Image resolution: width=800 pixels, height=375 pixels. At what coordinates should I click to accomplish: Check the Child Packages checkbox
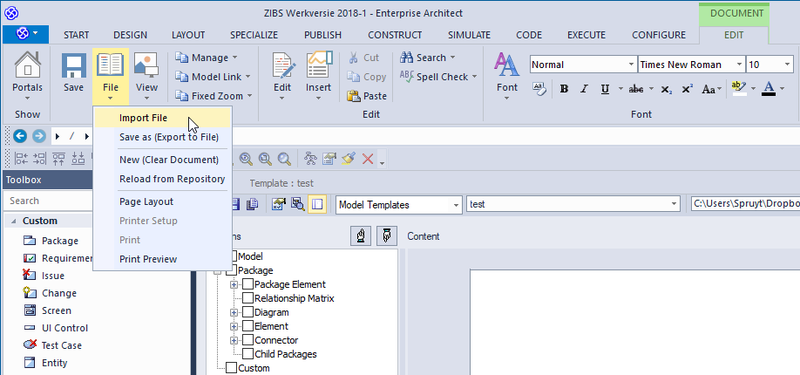pos(247,354)
